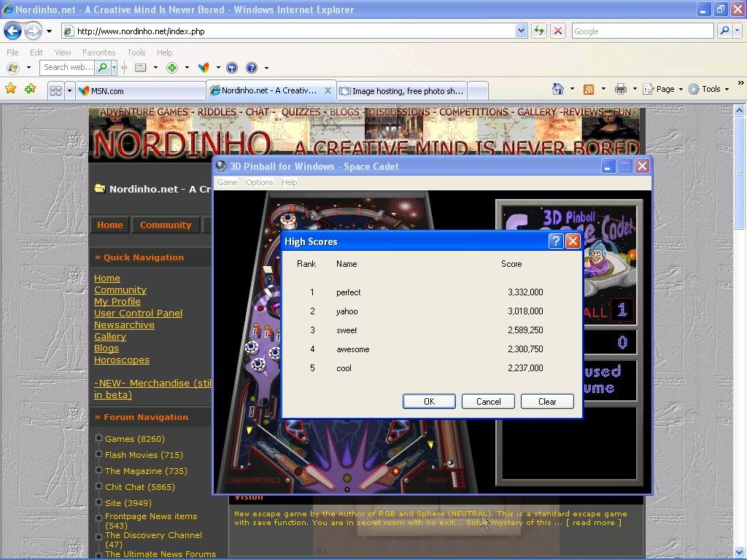
Task: Click the Print icon in command bar
Action: 620,89
